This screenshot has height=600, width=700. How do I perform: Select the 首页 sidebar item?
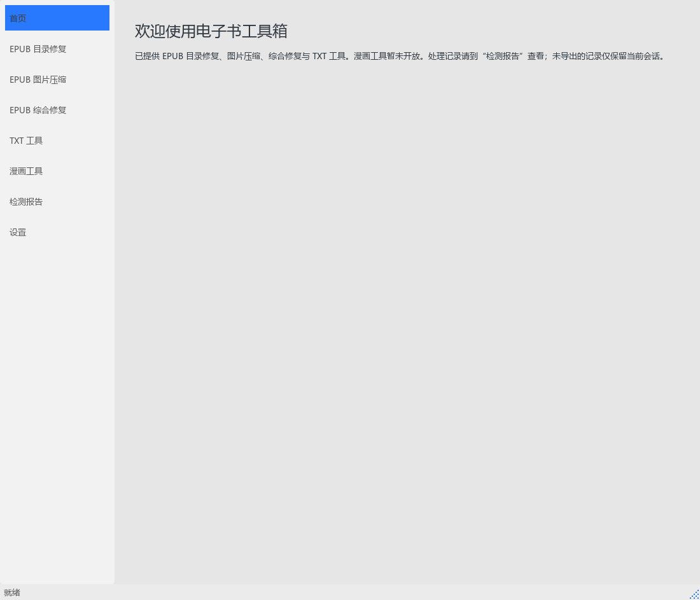click(x=57, y=18)
